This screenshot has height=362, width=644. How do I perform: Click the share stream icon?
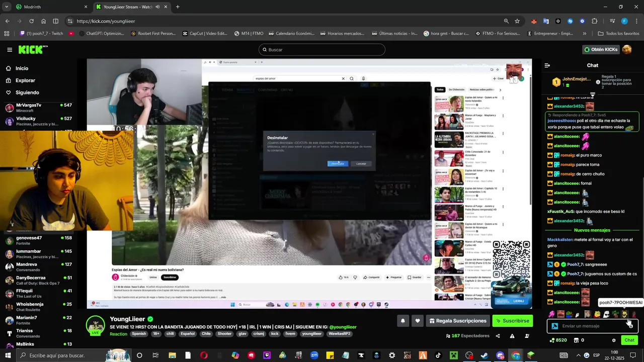(x=498, y=336)
